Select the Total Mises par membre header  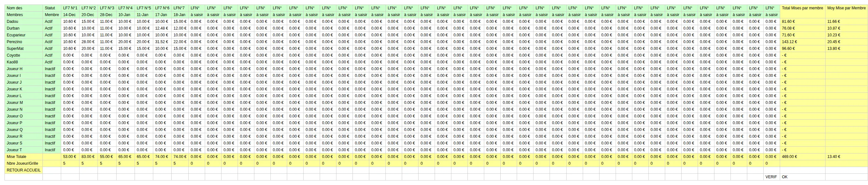(802, 8)
